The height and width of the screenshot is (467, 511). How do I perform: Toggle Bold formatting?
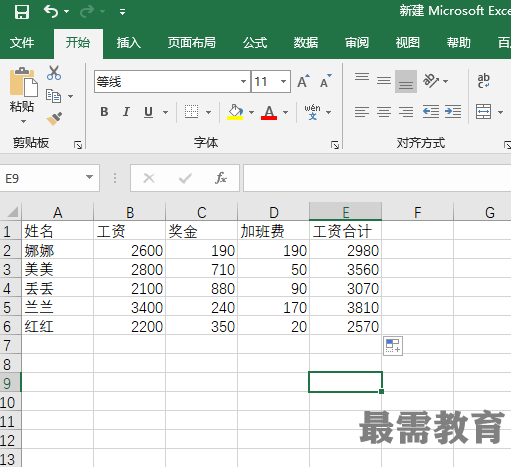tap(104, 112)
